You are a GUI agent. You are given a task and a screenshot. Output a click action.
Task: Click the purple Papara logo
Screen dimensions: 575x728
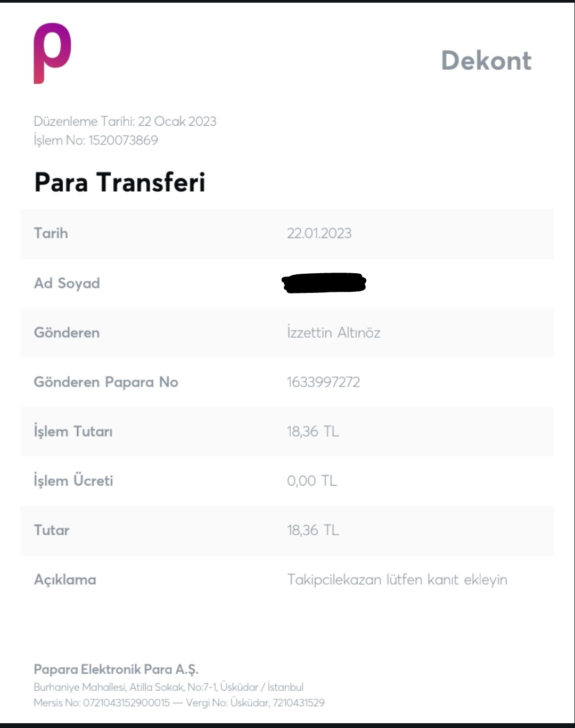tap(52, 53)
